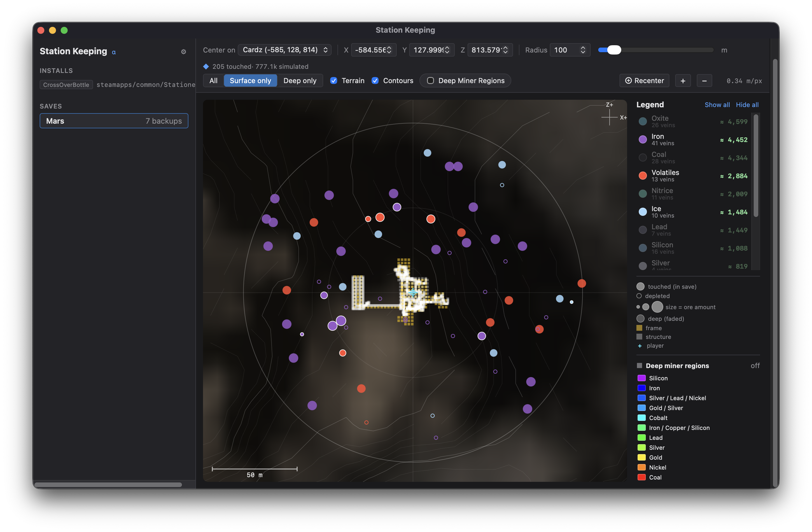
Task: Click the Legend list scrollbar
Action: 756,166
